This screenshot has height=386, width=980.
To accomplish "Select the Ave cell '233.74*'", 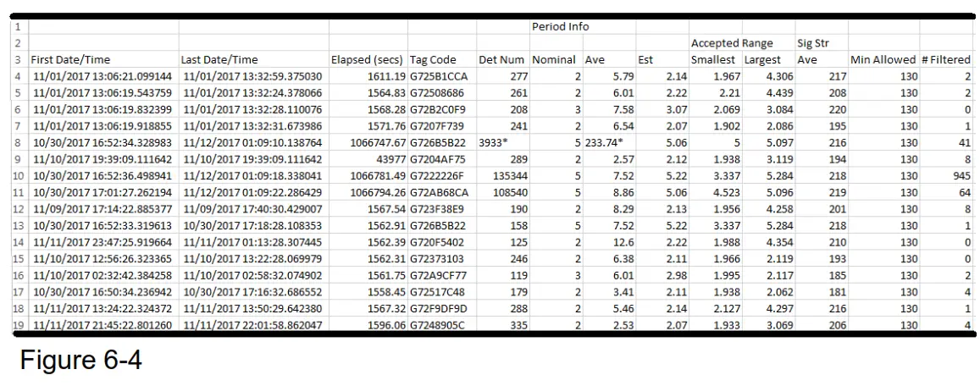I will pos(609,141).
